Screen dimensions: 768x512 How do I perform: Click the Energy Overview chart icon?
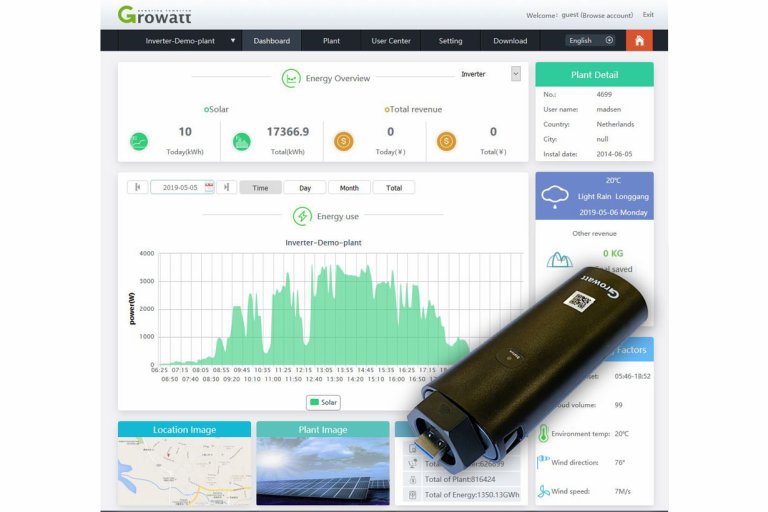[x=290, y=78]
